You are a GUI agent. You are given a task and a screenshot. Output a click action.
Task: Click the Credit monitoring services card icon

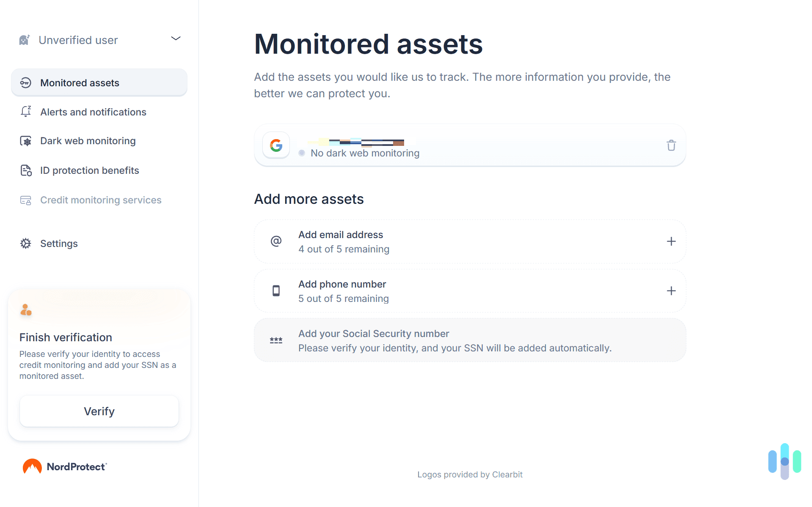tap(25, 200)
